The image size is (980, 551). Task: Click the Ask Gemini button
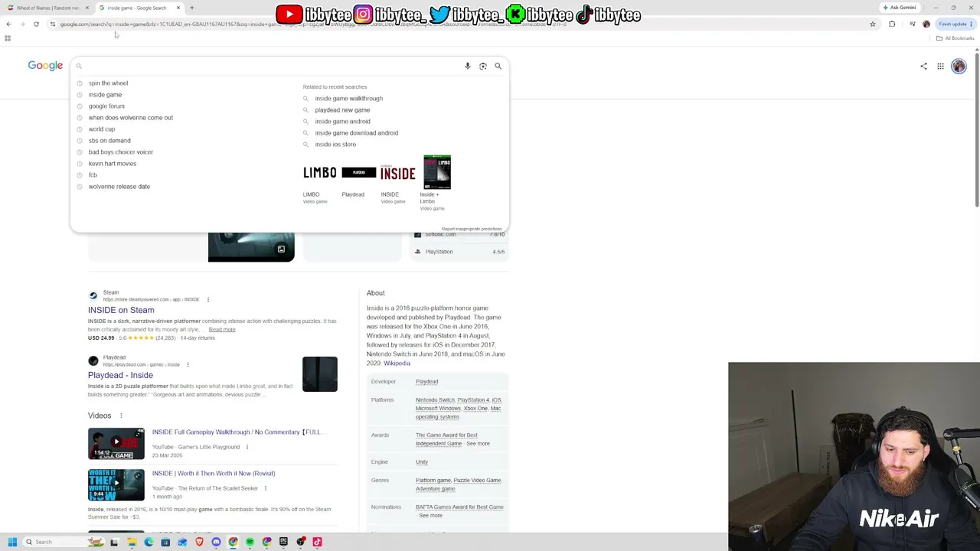point(900,8)
